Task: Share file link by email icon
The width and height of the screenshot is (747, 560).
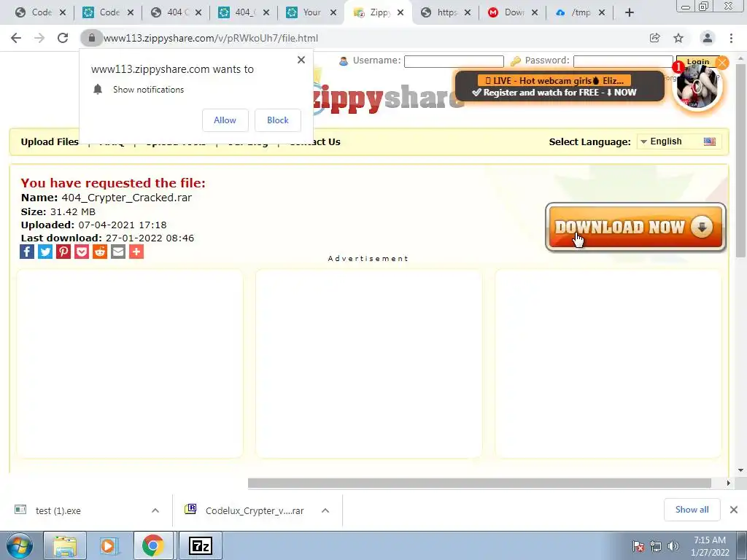Action: (117, 252)
